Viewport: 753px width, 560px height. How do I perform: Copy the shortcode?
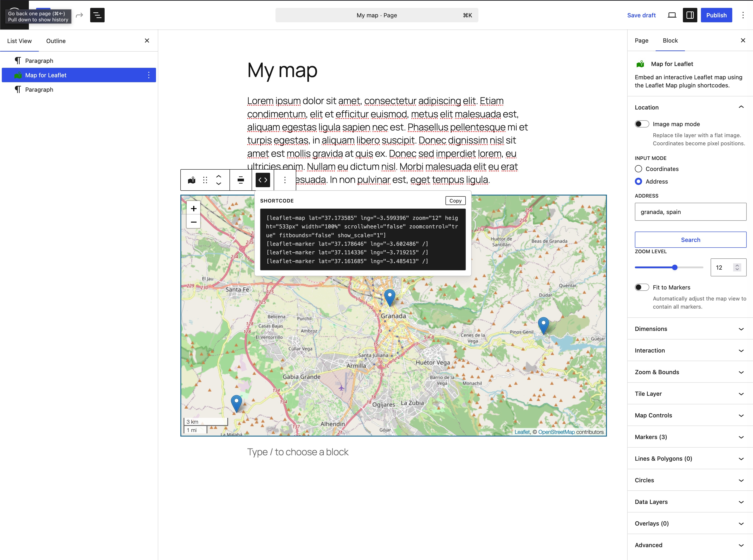455,201
